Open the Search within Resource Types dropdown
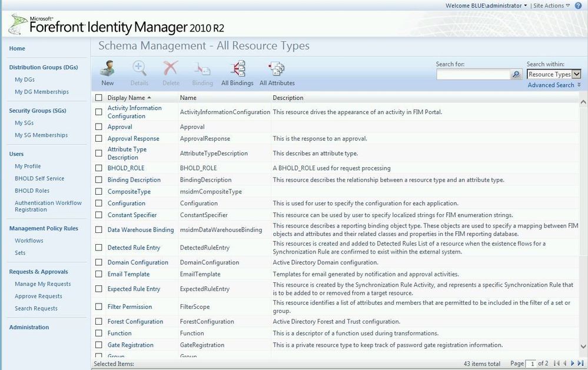This screenshot has width=588, height=370. [554, 74]
